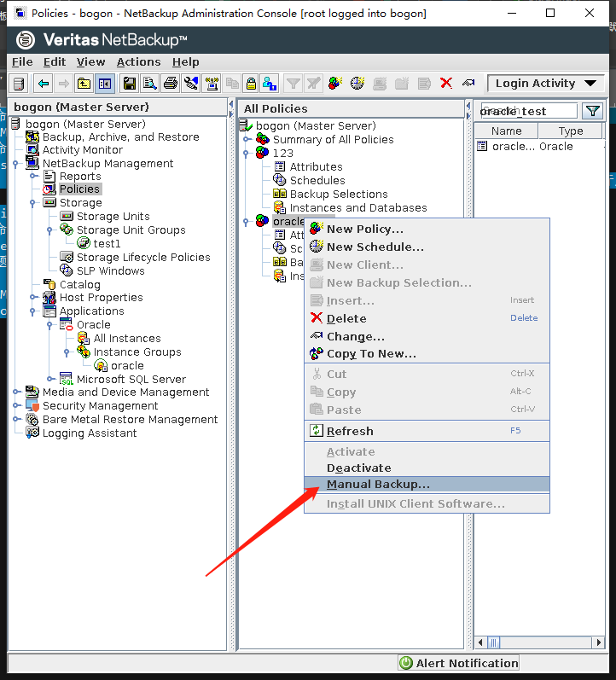Viewport: 616px width, 680px height.
Task: Collapse the Instance Groups node
Action: click(67, 352)
